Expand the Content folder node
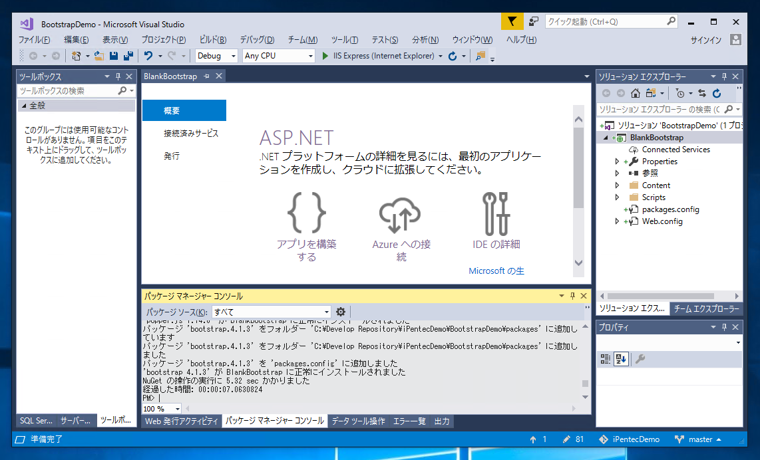 617,185
